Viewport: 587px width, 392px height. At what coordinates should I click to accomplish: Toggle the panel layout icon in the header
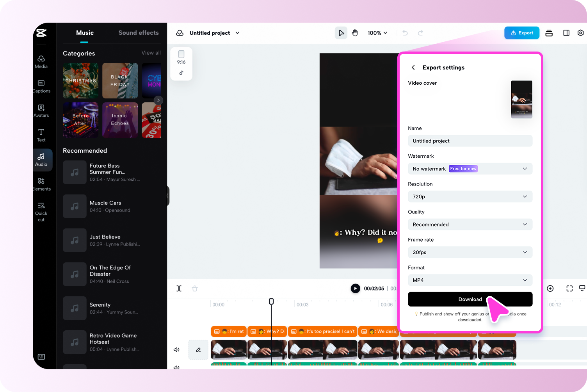pos(566,33)
